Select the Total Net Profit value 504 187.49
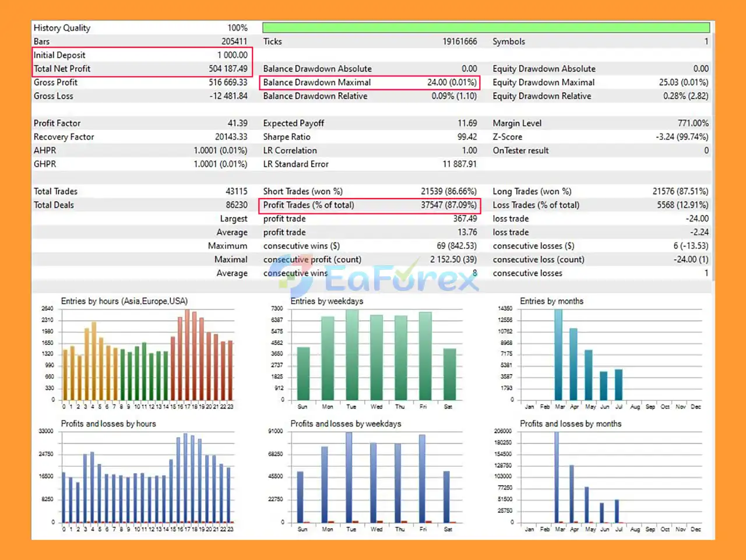This screenshot has height=560, width=746. click(x=228, y=69)
